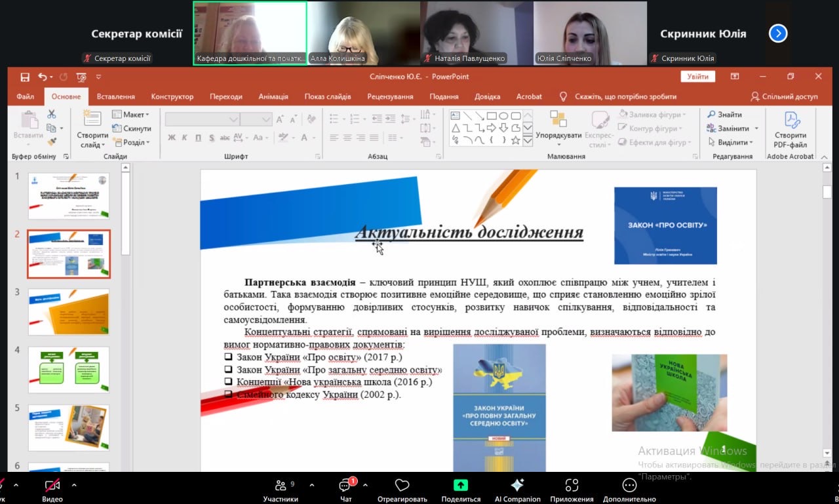This screenshot has width=839, height=504.
Task: Click the Cut scissors icon
Action: (52, 115)
